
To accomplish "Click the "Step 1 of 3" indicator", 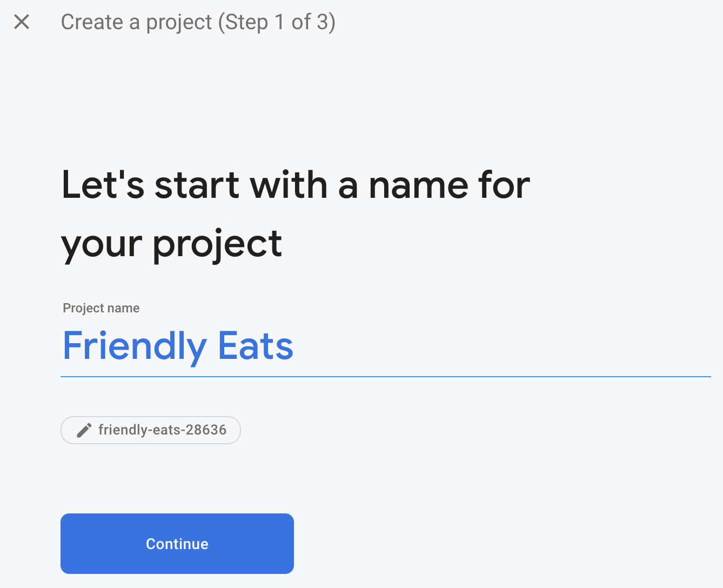I will tap(277, 22).
